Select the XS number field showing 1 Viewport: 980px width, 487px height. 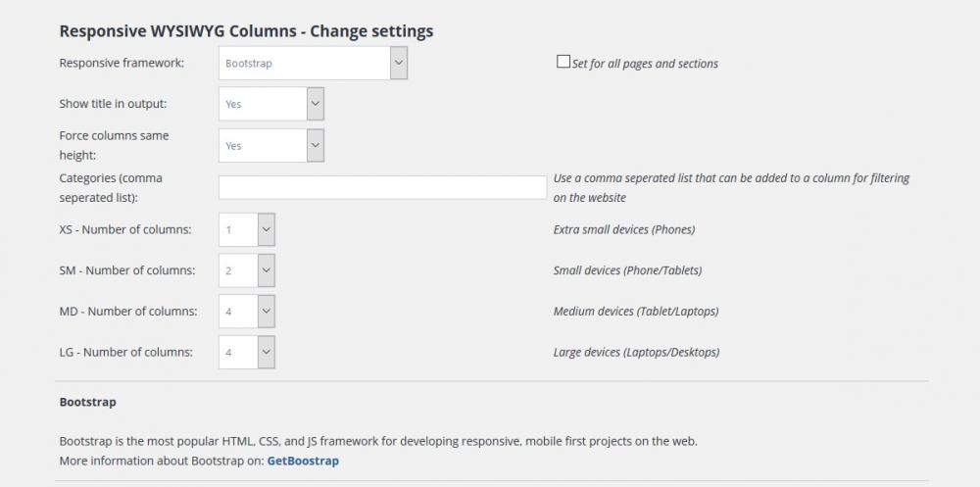point(237,230)
